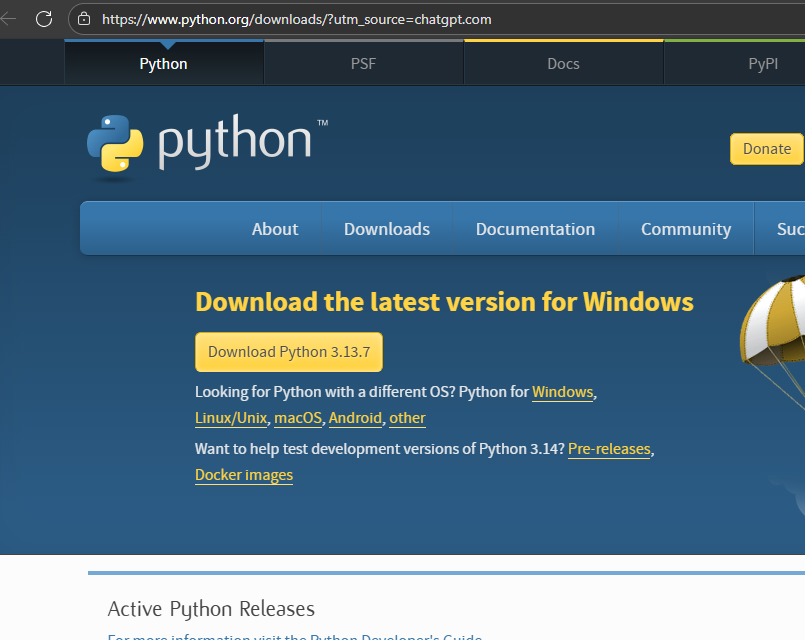
Task: Switch to the PSF tab
Action: (x=363, y=64)
